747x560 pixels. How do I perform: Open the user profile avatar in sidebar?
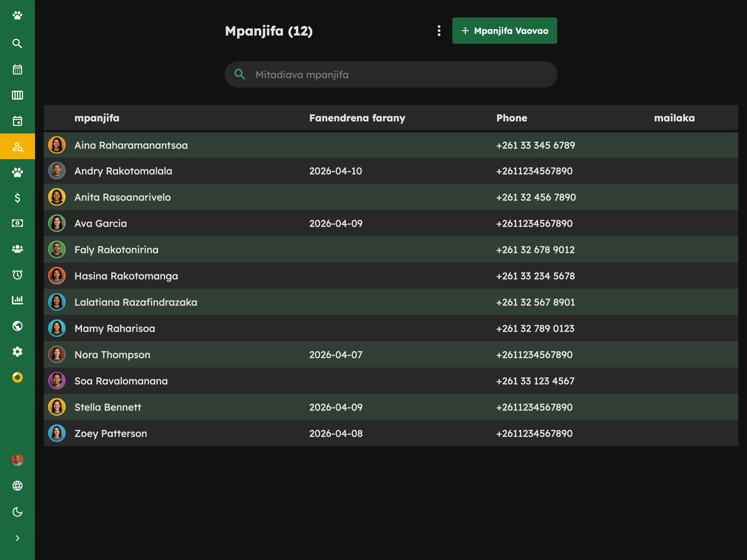(17, 460)
